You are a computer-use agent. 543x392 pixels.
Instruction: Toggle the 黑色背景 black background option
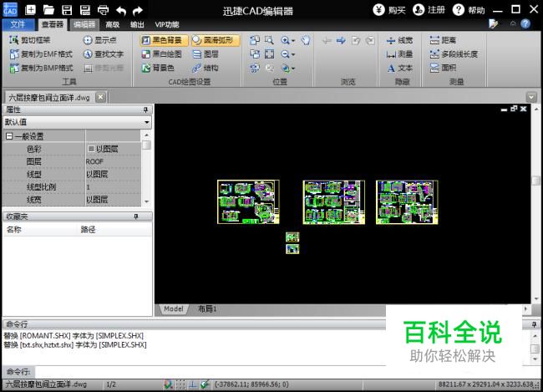click(x=164, y=40)
